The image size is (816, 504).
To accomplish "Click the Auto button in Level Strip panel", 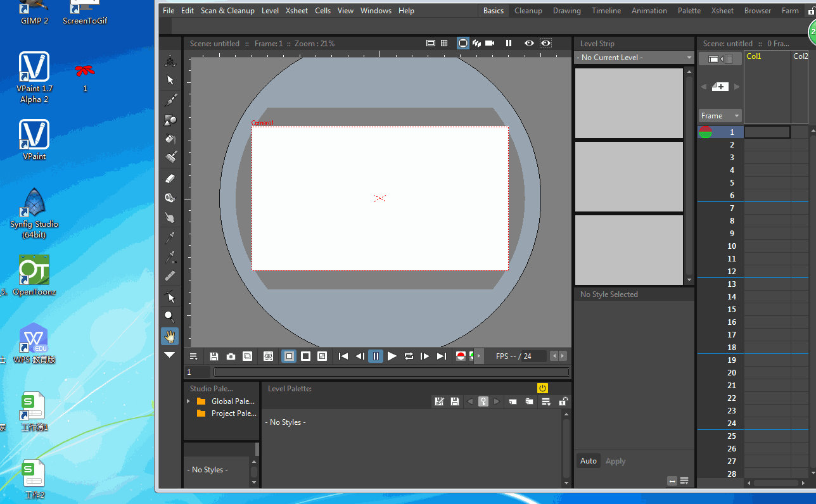I will pyautogui.click(x=588, y=460).
